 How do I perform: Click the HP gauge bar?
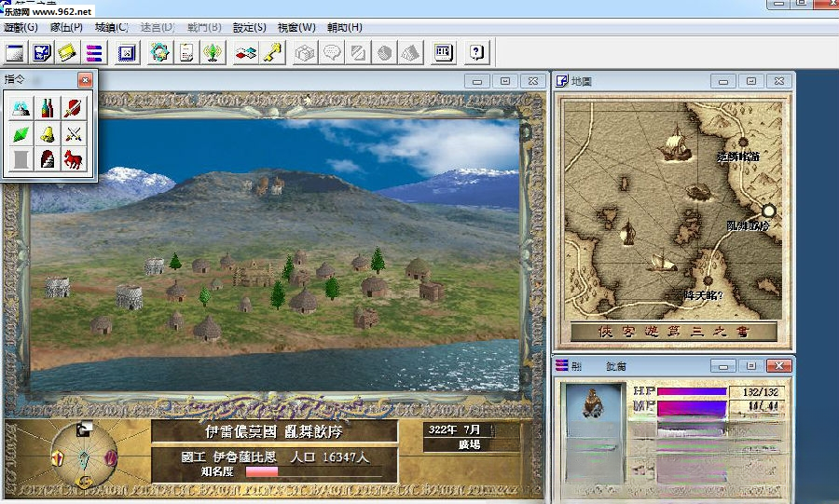(x=692, y=392)
